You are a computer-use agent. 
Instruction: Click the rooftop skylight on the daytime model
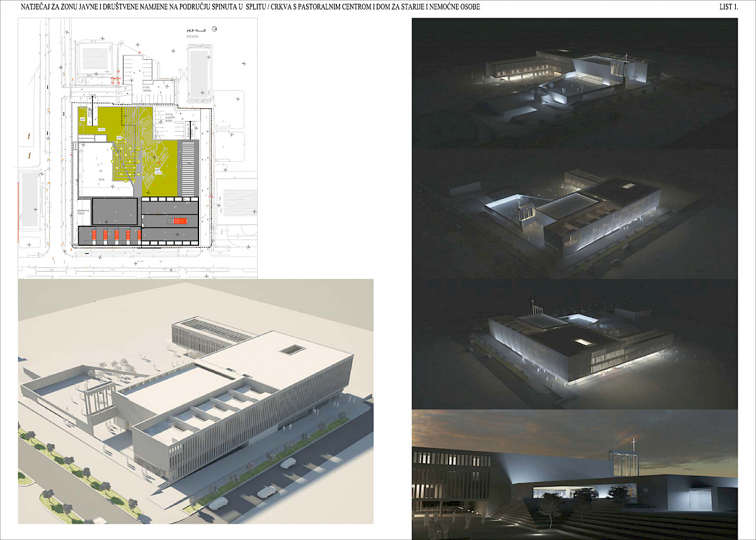pyautogui.click(x=291, y=349)
